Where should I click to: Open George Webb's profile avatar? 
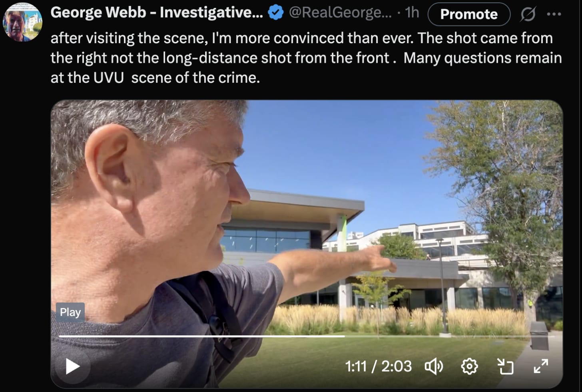(22, 22)
